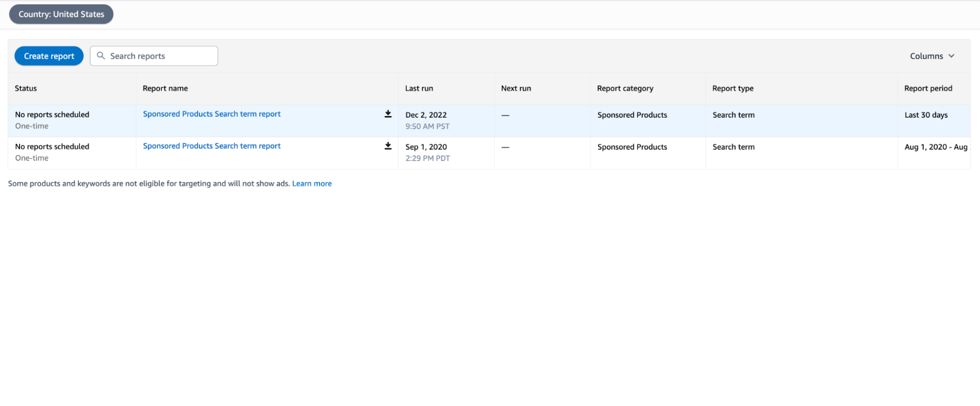This screenshot has height=406, width=980.
Task: Click the Country: United States pill
Action: click(x=61, y=14)
